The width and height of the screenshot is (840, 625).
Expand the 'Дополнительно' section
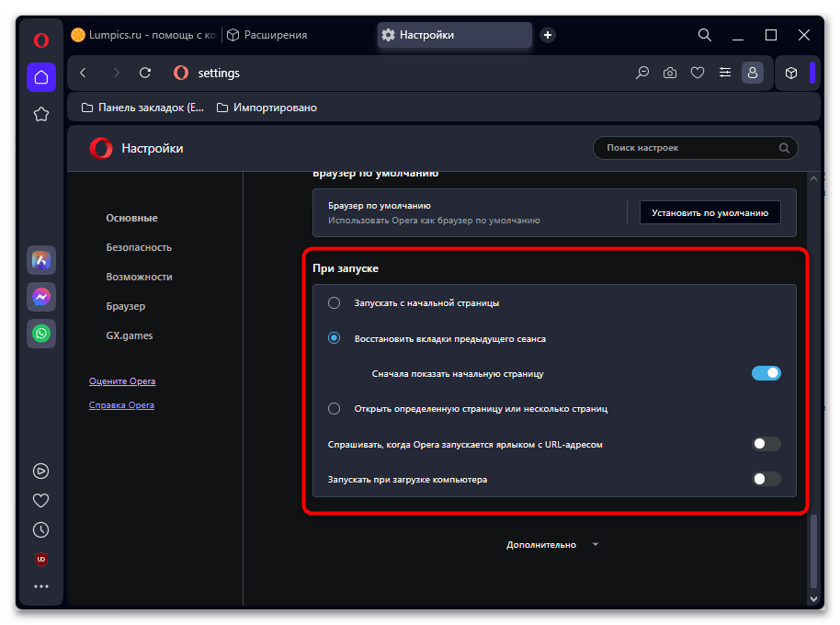[552, 545]
